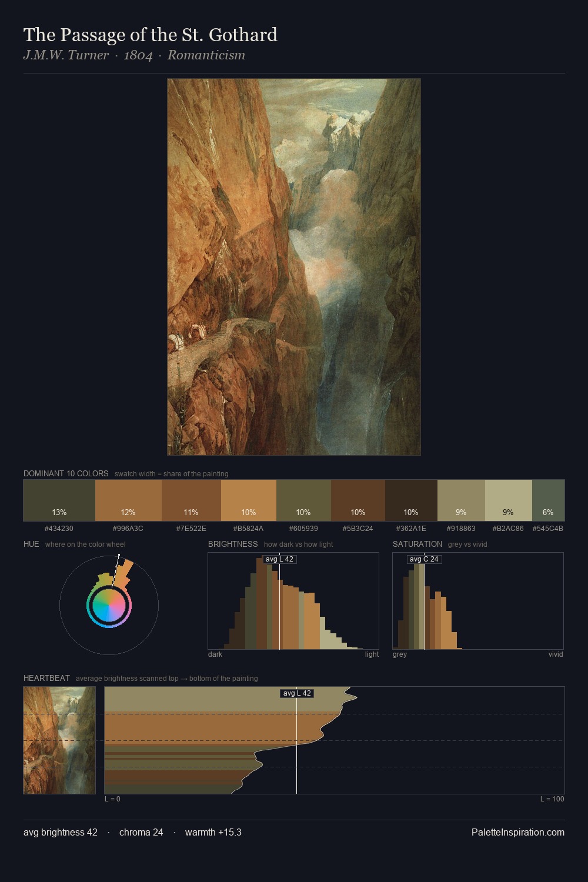Click the J.M.W. Turner subtitle line
The width and height of the screenshot is (588, 882).
[x=134, y=55]
